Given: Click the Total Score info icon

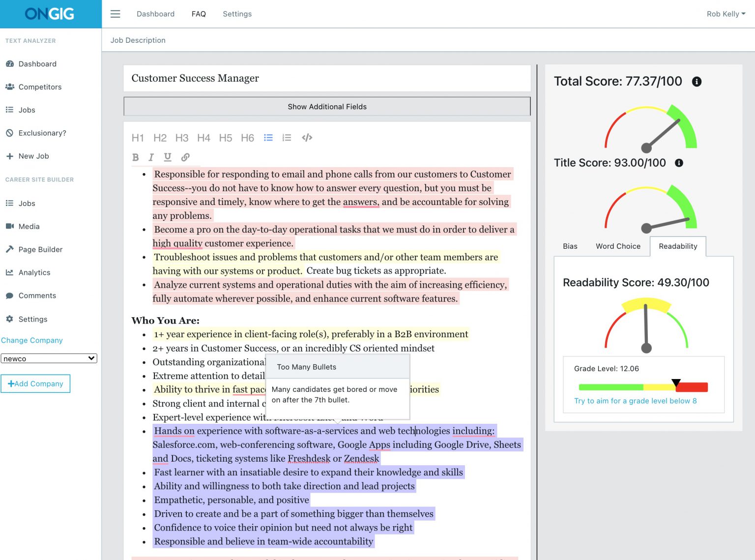Looking at the screenshot, I should click(x=697, y=82).
